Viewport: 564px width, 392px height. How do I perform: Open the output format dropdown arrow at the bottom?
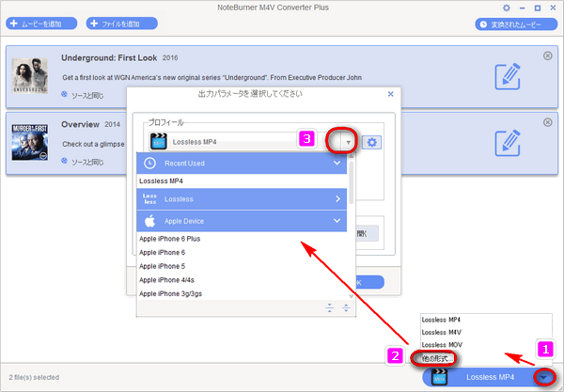[544, 377]
